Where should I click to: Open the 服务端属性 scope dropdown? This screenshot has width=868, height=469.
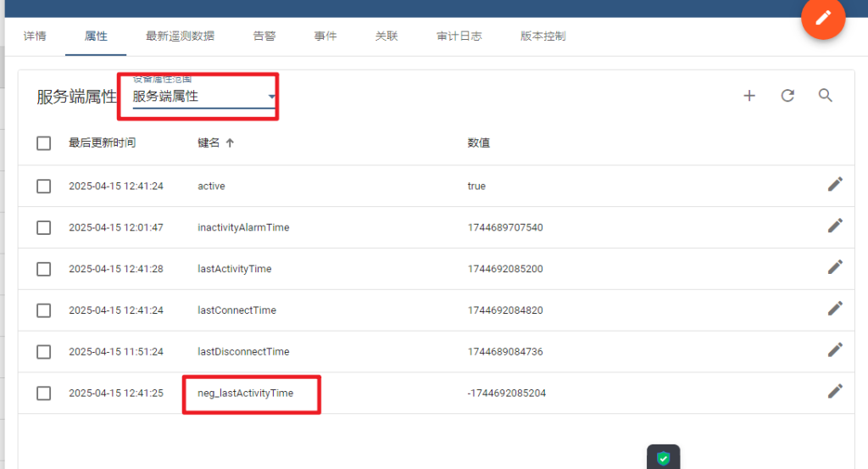pyautogui.click(x=203, y=97)
